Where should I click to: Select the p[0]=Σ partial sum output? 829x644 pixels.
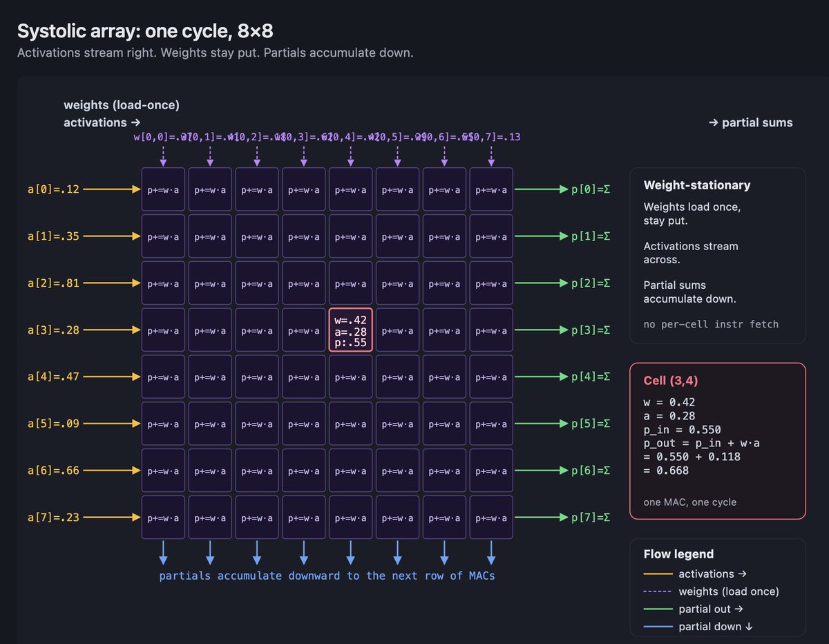click(x=590, y=189)
